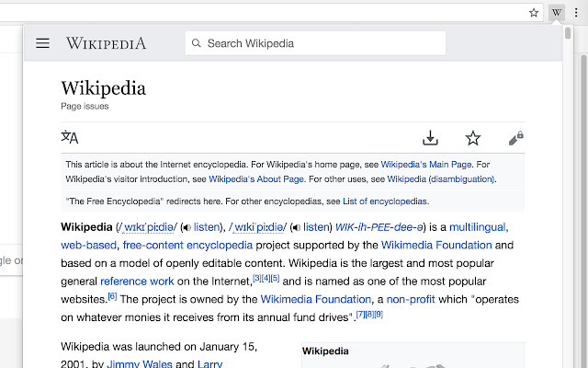Click the locked edit pencil icon
This screenshot has height=368, width=588.
click(516, 138)
